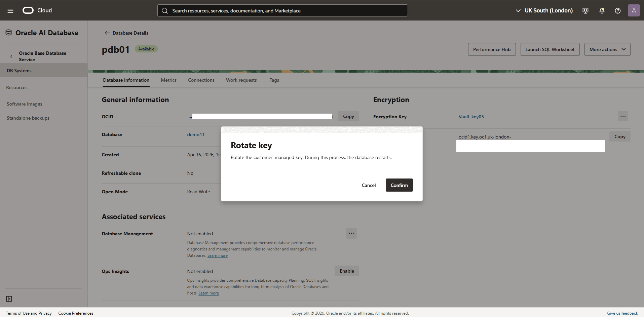Open Performance Hub

(x=492, y=49)
